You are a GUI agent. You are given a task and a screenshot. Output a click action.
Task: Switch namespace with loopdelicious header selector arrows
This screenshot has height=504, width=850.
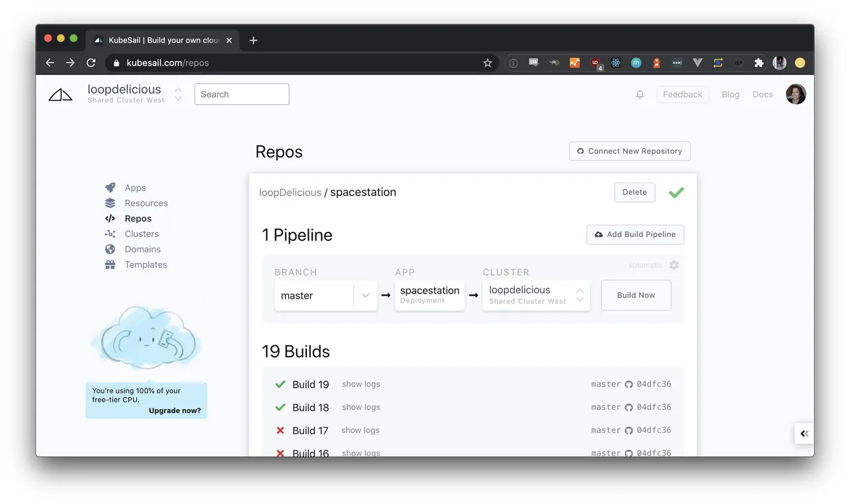pyautogui.click(x=178, y=94)
